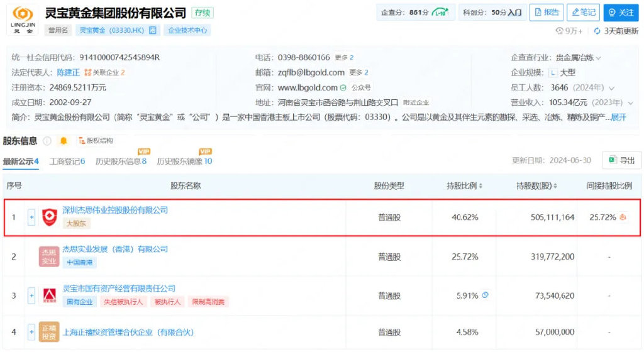Open legal representative 陈建正 link

[69, 72]
